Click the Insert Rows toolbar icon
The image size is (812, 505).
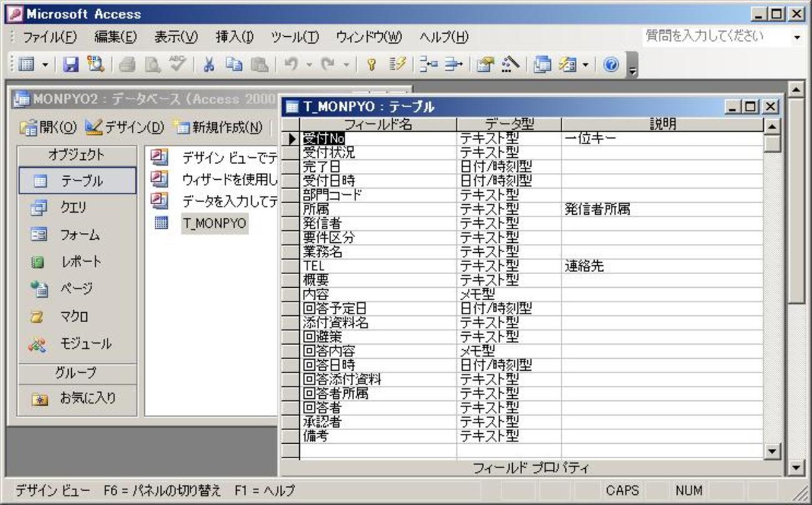[428, 65]
